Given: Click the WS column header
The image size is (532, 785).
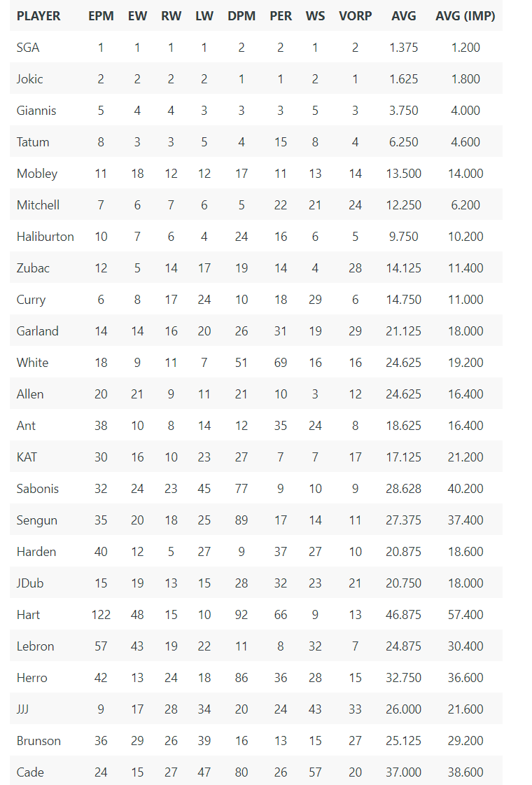Looking at the screenshot, I should click(x=315, y=16).
